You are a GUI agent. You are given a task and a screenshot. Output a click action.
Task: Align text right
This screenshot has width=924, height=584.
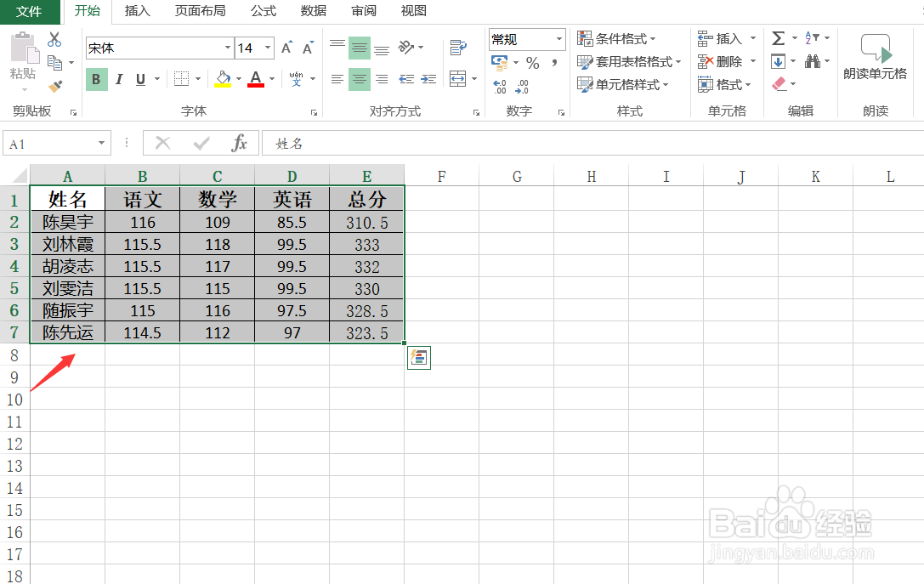[x=382, y=79]
